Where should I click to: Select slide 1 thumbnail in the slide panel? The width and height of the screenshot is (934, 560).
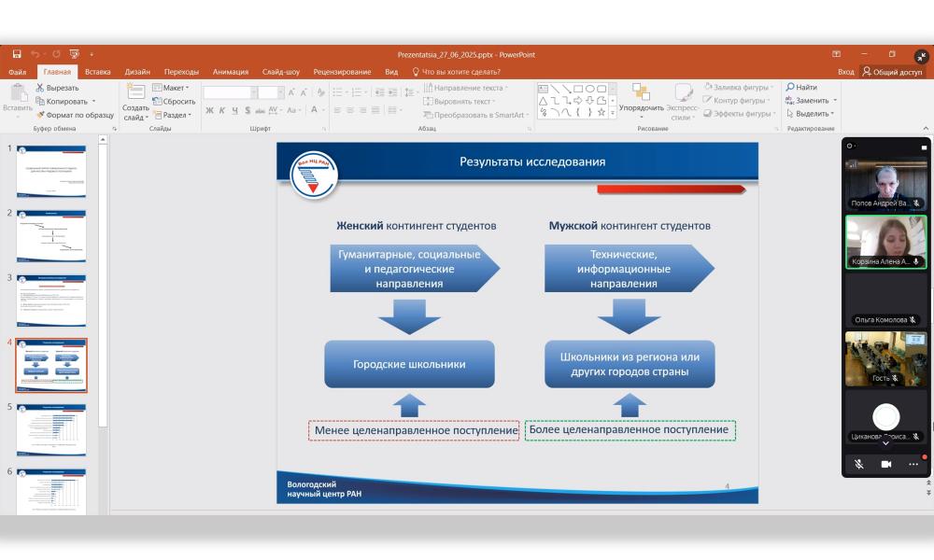51,172
